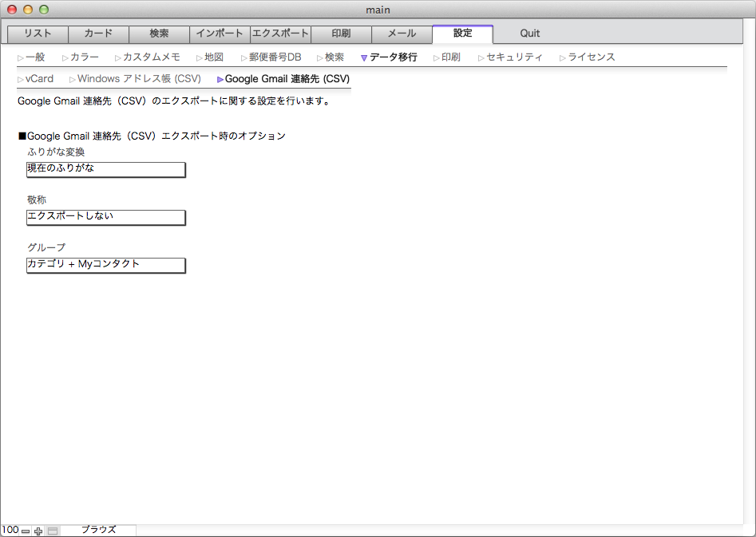The width and height of the screenshot is (756, 537).
Task: Go to the セキュリティ settings section
Action: tap(513, 57)
